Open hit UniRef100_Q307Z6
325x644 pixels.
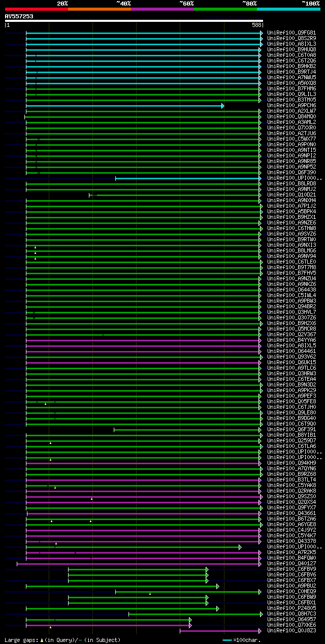click(x=291, y=317)
